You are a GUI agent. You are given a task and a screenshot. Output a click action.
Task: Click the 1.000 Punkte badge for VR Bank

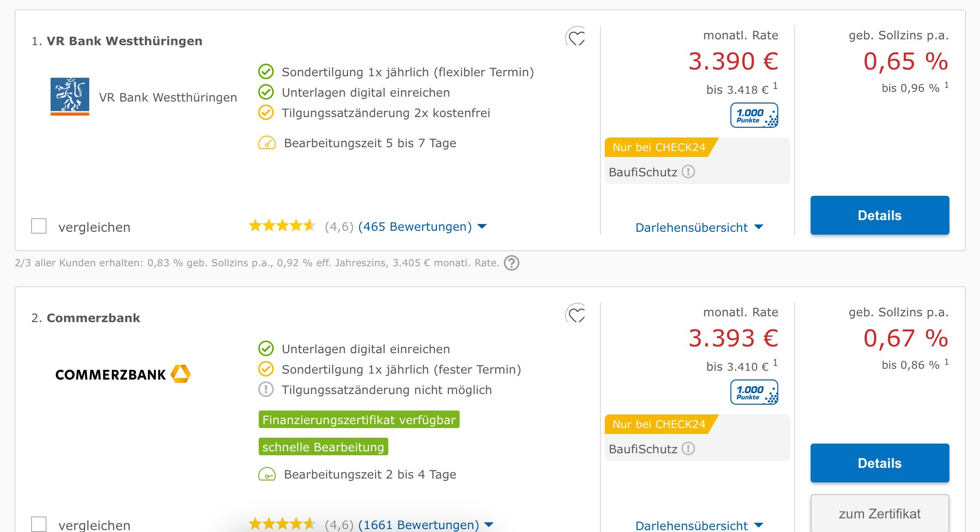(754, 116)
